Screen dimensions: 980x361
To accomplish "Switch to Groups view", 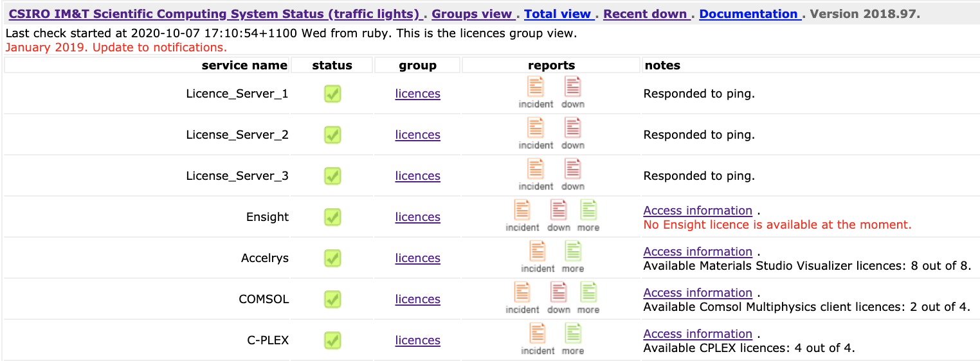I will point(473,13).
